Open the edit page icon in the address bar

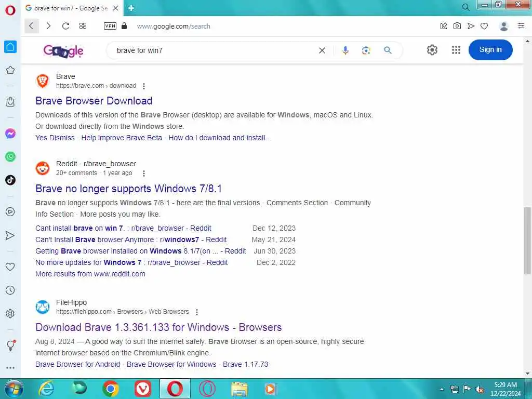click(444, 26)
